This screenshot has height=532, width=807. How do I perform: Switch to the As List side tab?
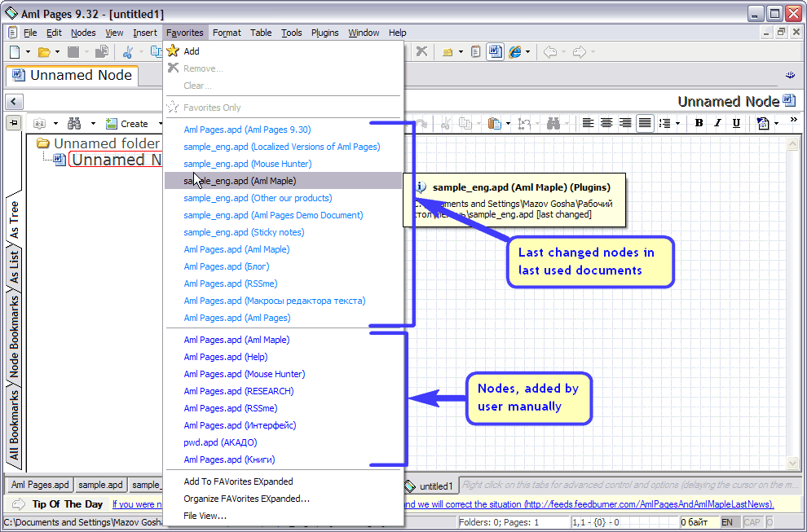coord(14,267)
